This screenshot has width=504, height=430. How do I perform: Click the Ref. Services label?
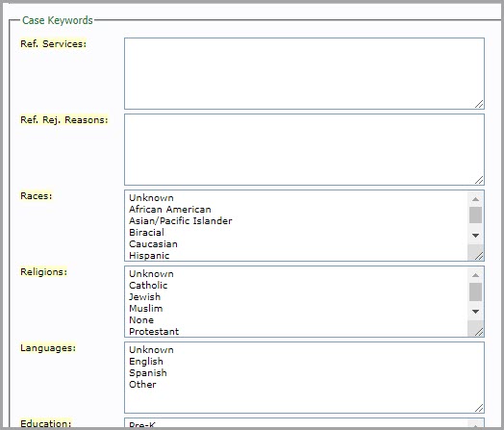click(53, 43)
